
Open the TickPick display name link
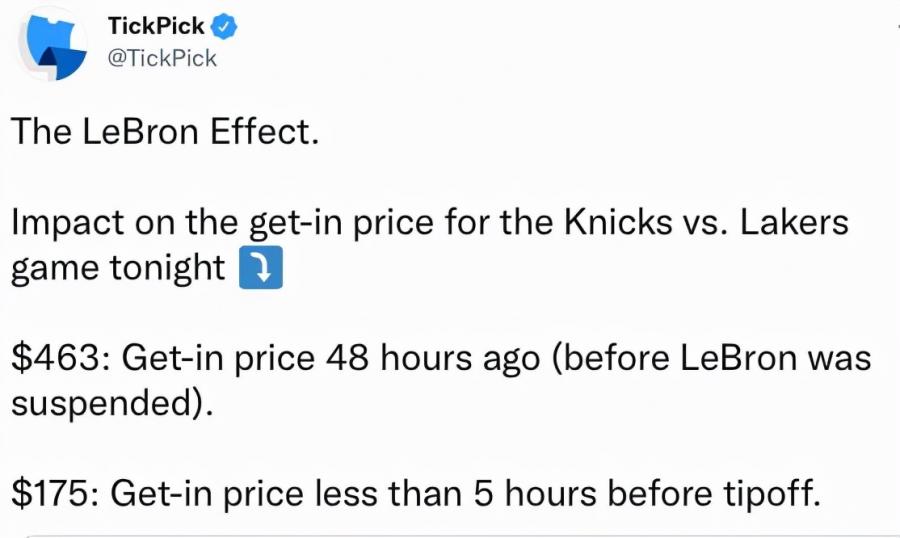pyautogui.click(x=156, y=26)
